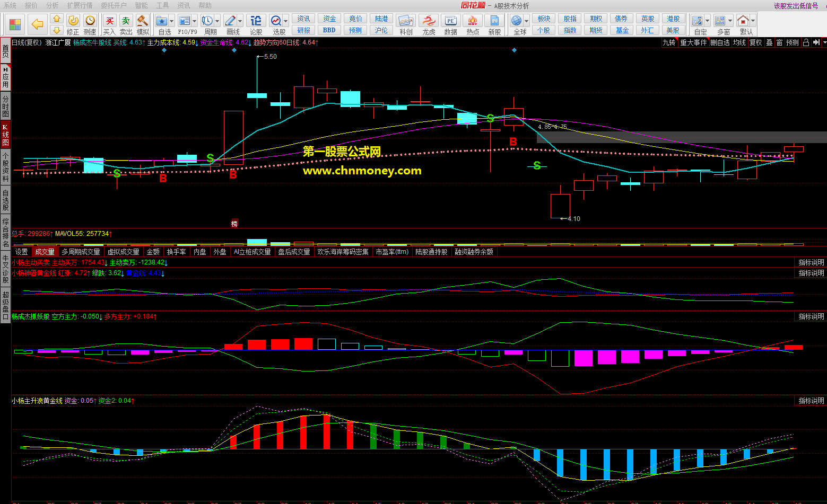
Task: Toggle the 复权 price adjustment option
Action: 756,42
